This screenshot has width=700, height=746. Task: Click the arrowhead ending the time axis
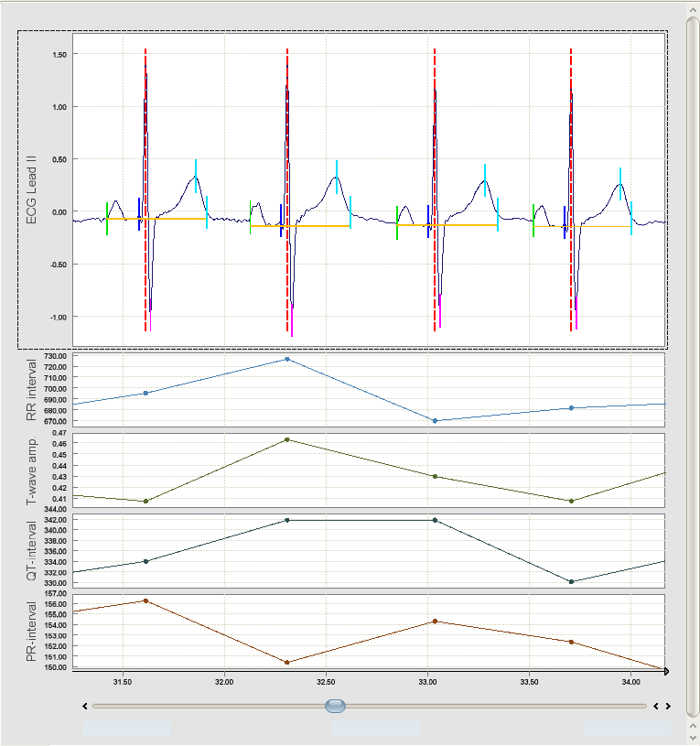pos(665,672)
